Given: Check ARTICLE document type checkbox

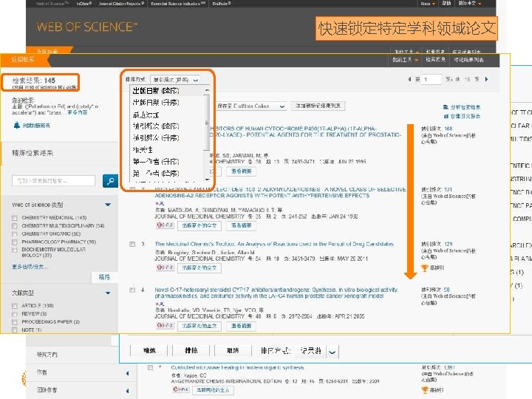Looking at the screenshot, I should pos(14,306).
